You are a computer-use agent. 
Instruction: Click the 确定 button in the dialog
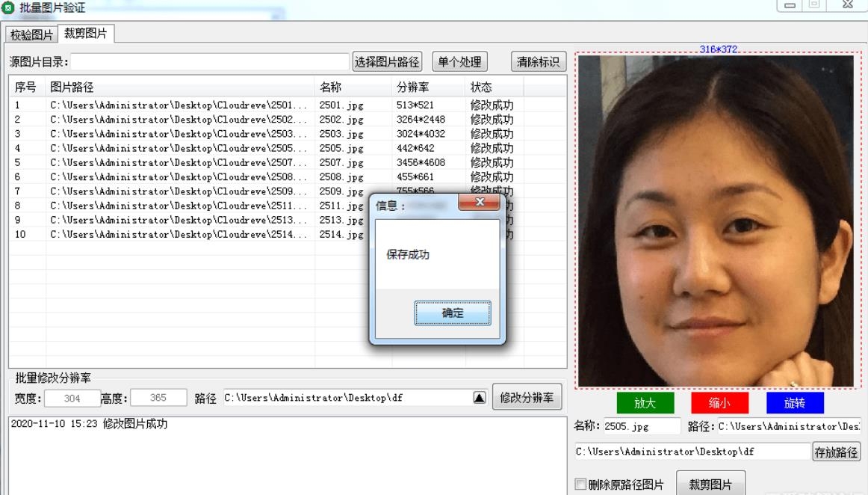pyautogui.click(x=453, y=313)
